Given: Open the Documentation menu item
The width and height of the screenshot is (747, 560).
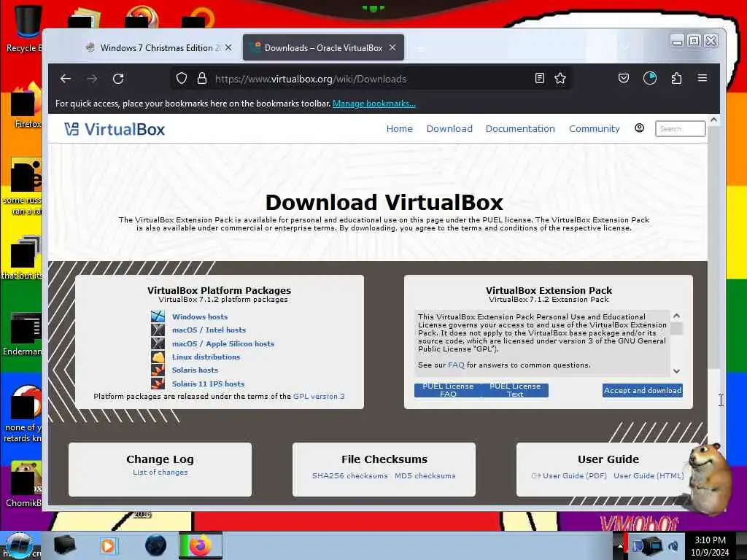Looking at the screenshot, I should pos(520,128).
